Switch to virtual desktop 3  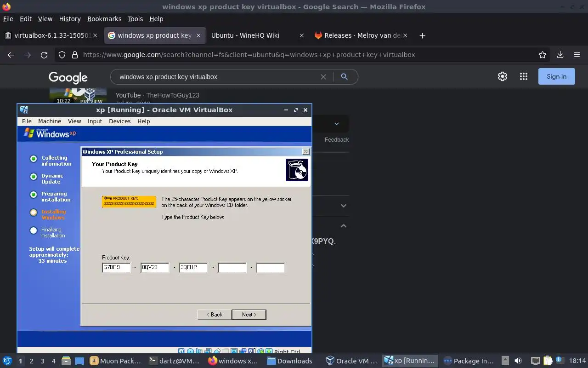point(42,361)
